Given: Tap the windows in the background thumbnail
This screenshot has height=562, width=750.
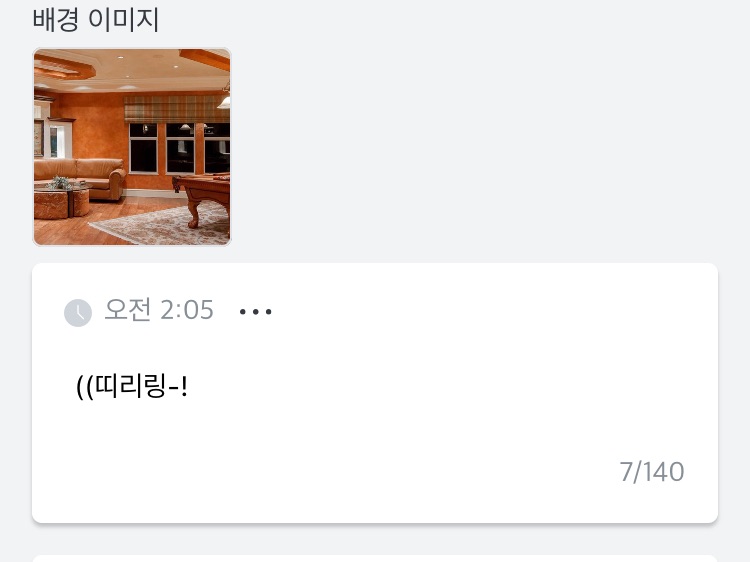Looking at the screenshot, I should point(179,148).
